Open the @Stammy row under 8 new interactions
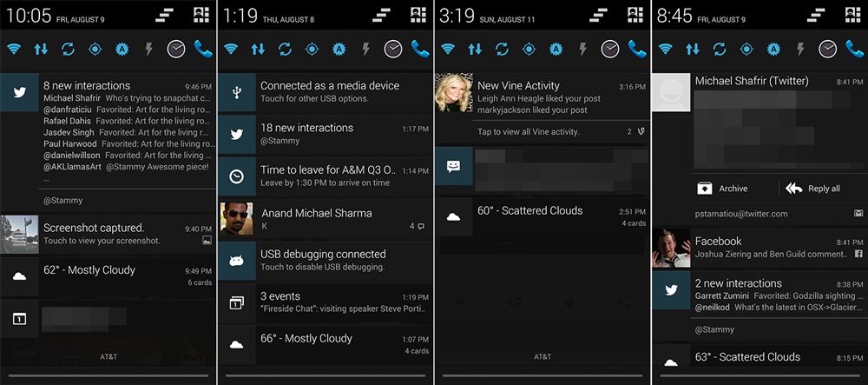Viewport: 868px width, 385px height. coord(126,201)
